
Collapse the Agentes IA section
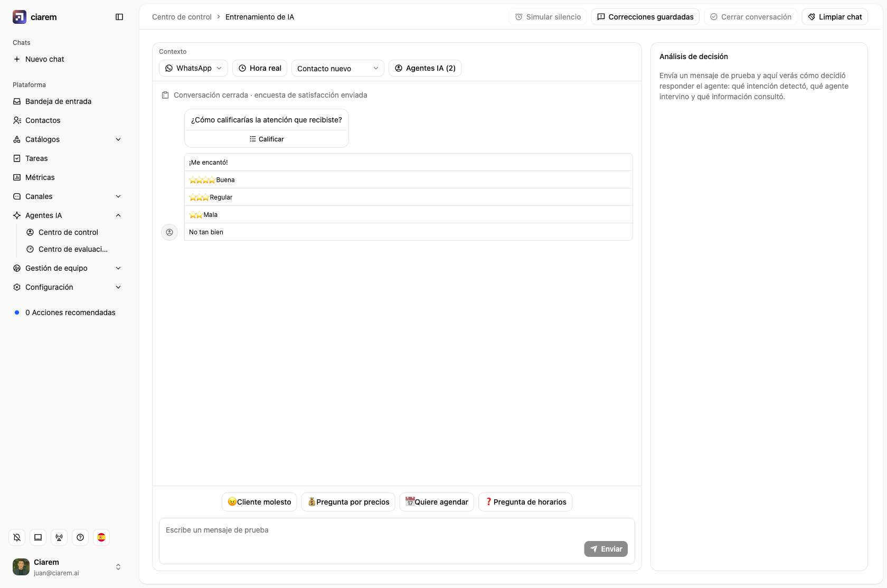click(68, 215)
